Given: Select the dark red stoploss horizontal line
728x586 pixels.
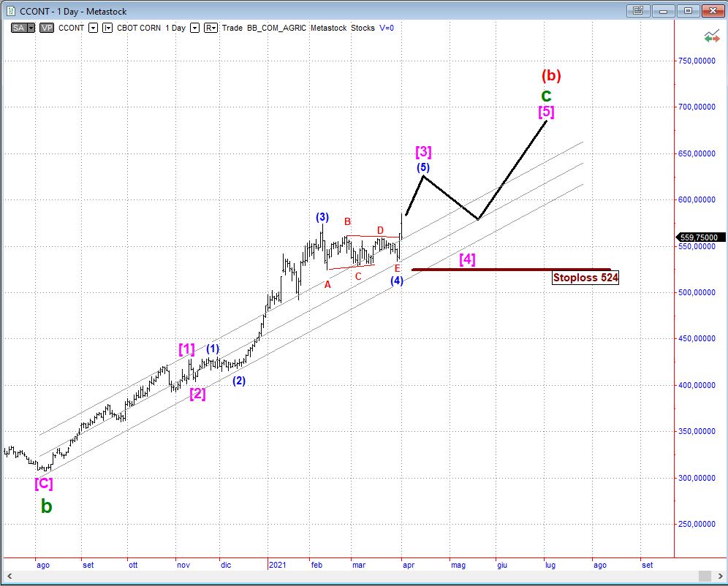Looking at the screenshot, I should tap(511, 270).
